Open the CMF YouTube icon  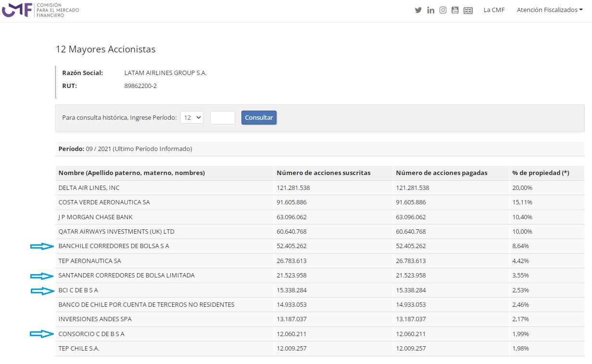tap(455, 10)
